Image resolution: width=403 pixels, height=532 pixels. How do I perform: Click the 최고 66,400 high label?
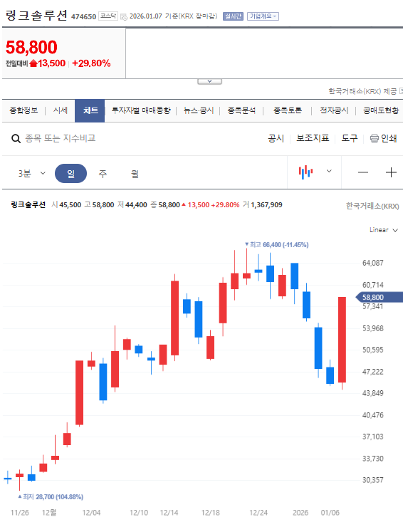(x=277, y=244)
